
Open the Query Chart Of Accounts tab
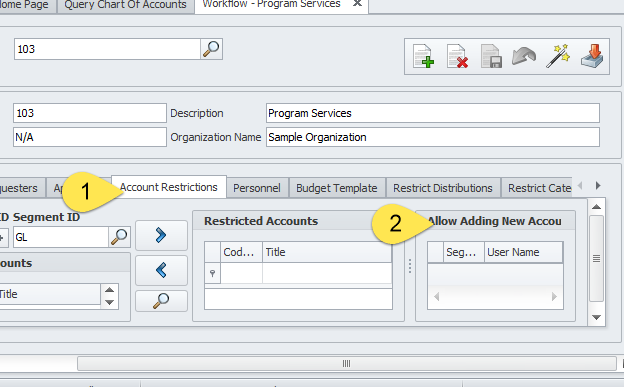(x=125, y=5)
